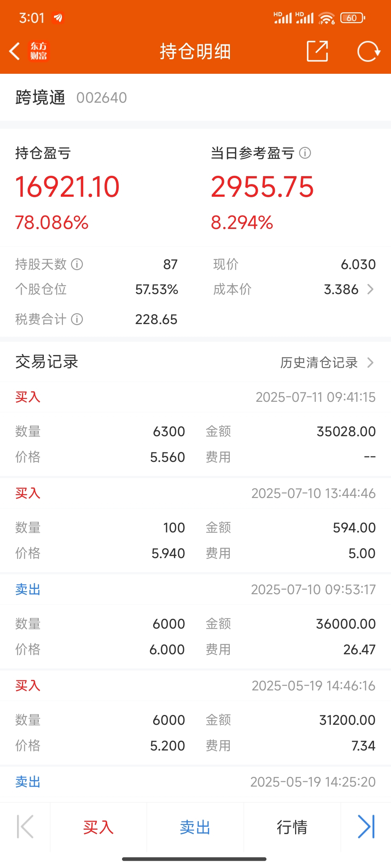Open the 东方财富 logo icon
Image resolution: width=391 pixels, height=868 pixels.
[38, 51]
